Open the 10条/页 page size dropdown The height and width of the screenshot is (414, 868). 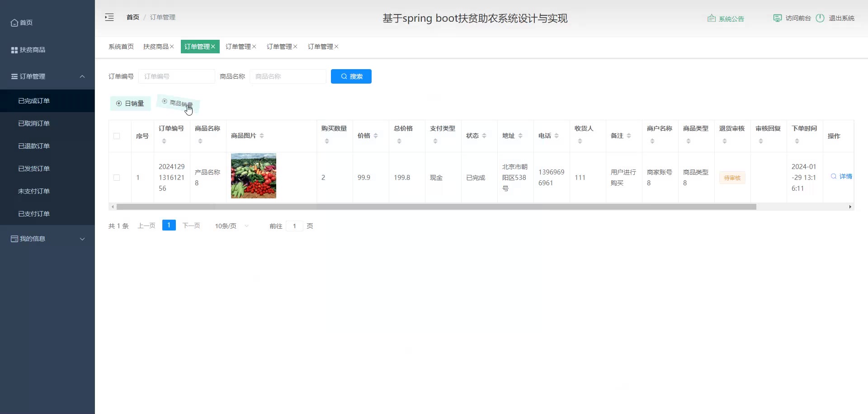231,226
